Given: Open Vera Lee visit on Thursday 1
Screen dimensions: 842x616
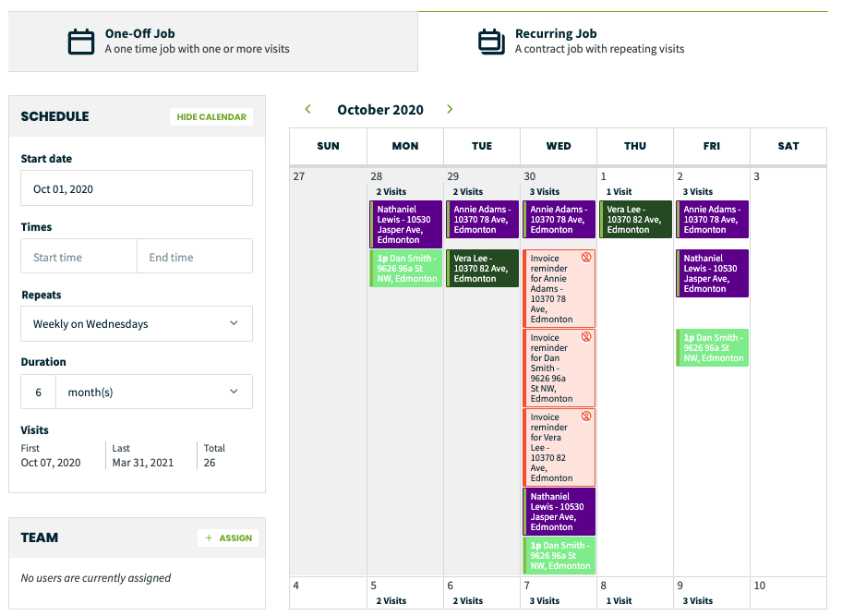Looking at the screenshot, I should [636, 219].
